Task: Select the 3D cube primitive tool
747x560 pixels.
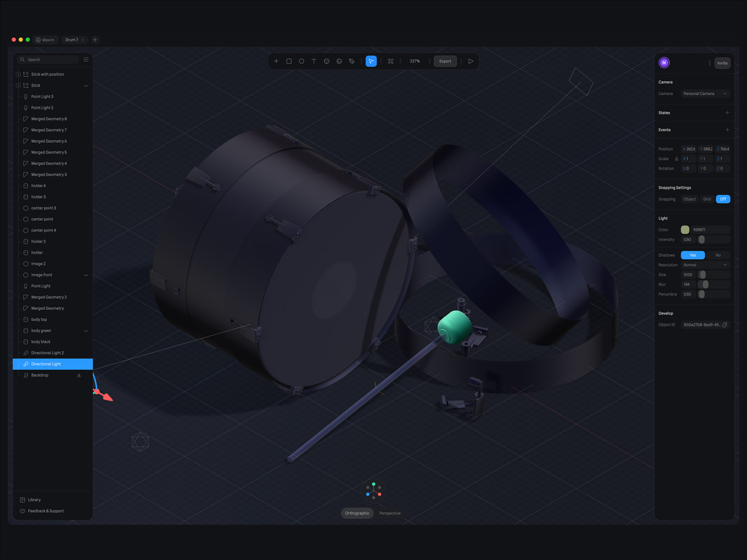Action: coord(327,61)
